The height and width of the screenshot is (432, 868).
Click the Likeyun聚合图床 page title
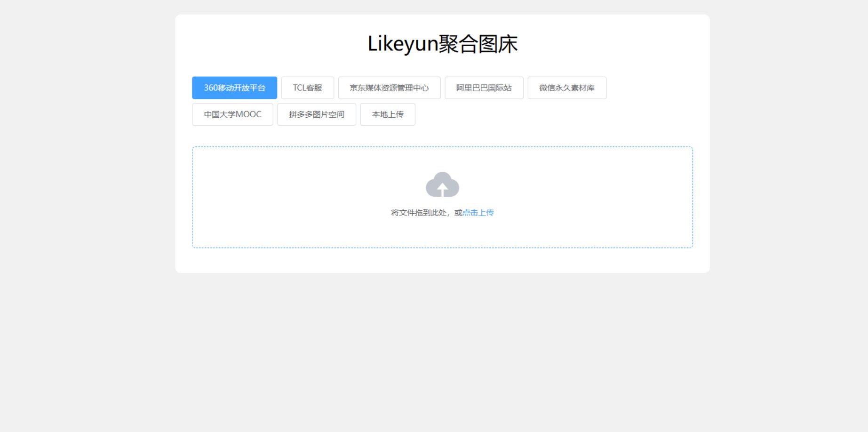pos(442,44)
